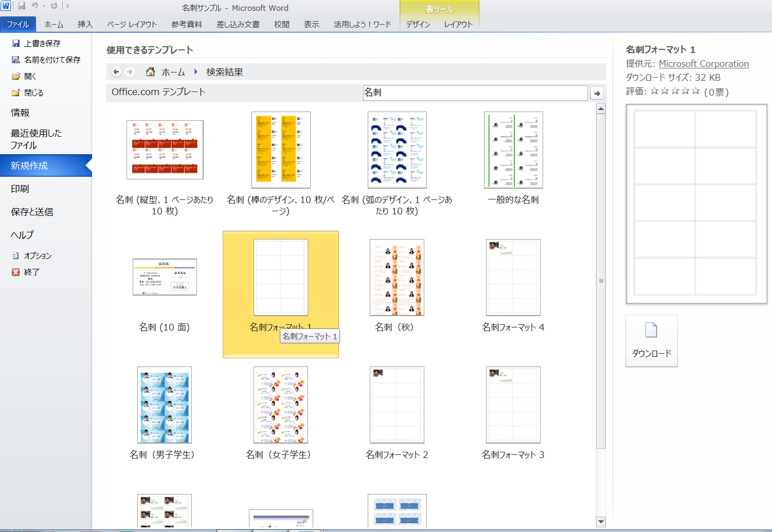772x532 pixels.
Task: Select 保存と送信 in the sidebar
Action: tap(32, 212)
